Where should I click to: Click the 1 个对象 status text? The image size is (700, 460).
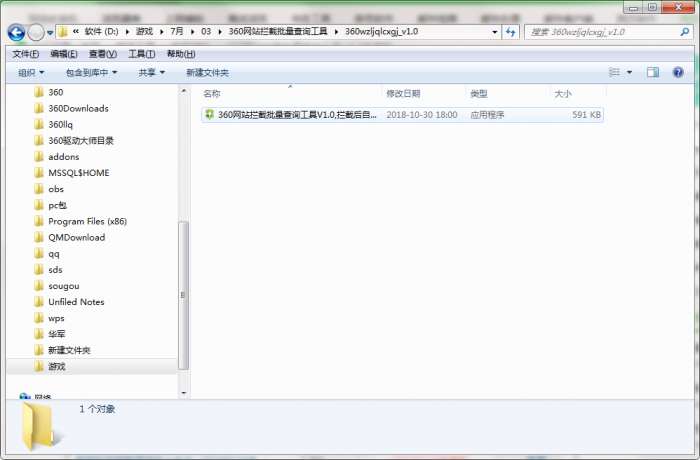(97, 409)
